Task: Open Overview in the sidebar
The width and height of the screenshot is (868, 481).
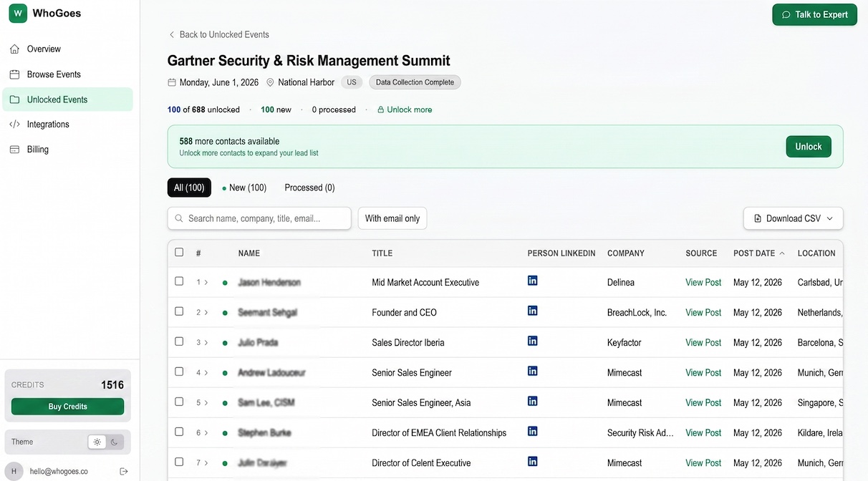Action: [x=67, y=49]
